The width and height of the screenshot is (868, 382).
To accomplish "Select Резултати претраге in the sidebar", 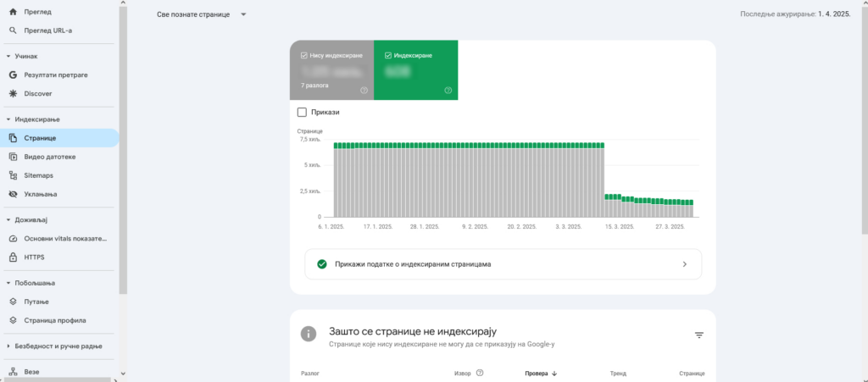I will point(56,75).
